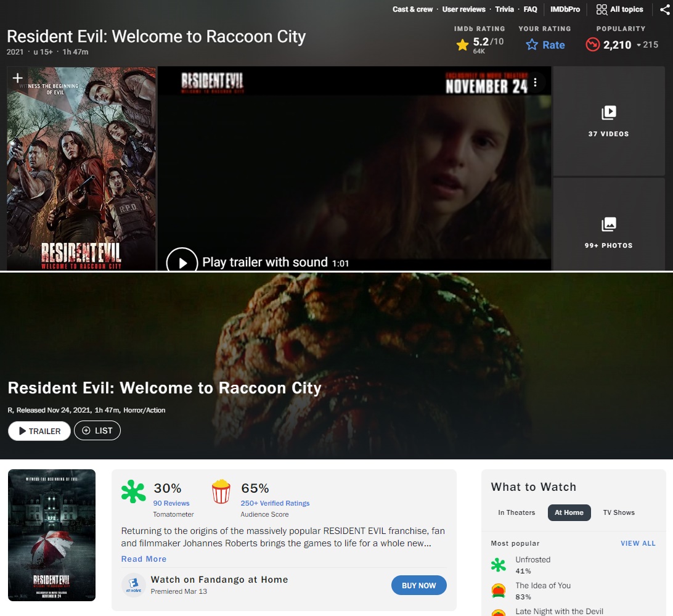The height and width of the screenshot is (616, 673).
Task: Click the blue Rate star icon
Action: (x=532, y=44)
